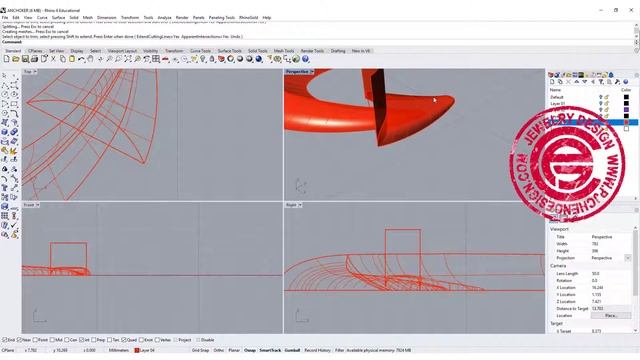Screen dimensions: 640x360
Task: Click Default layer black color swatch
Action: [626, 97]
